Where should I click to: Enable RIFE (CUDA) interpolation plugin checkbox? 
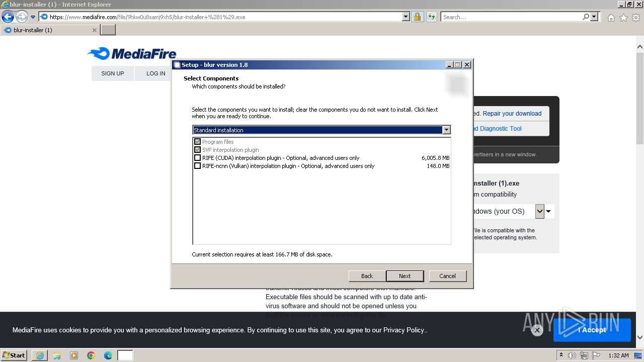click(x=197, y=158)
